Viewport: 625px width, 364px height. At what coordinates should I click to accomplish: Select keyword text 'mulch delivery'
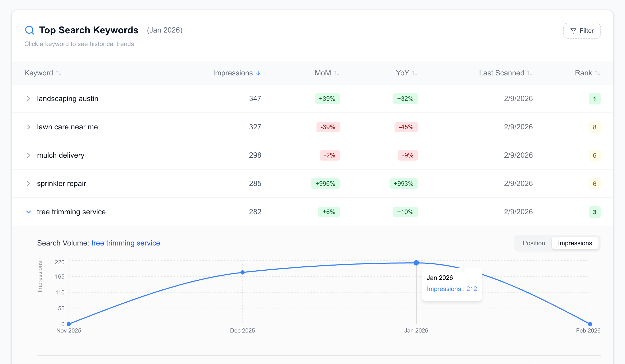click(x=61, y=155)
